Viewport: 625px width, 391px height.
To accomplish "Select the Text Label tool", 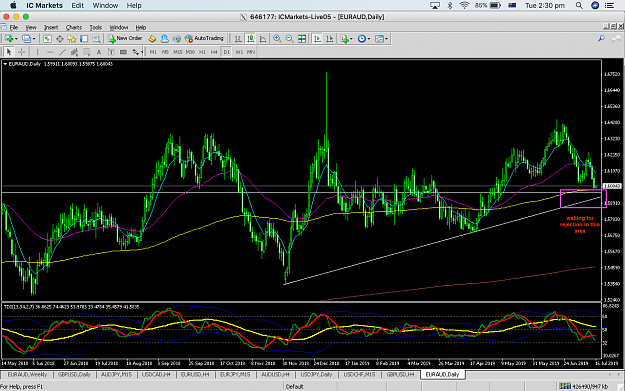I will click(111, 52).
